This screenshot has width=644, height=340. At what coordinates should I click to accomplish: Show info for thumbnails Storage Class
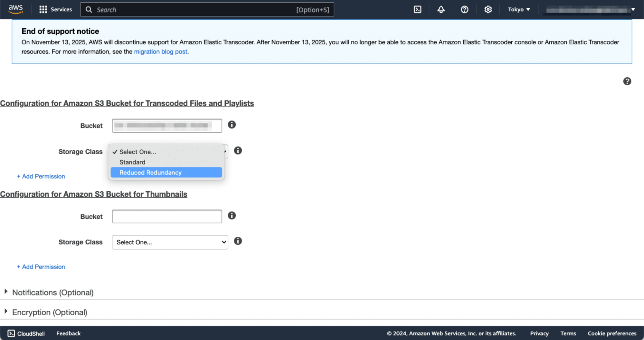(238, 241)
